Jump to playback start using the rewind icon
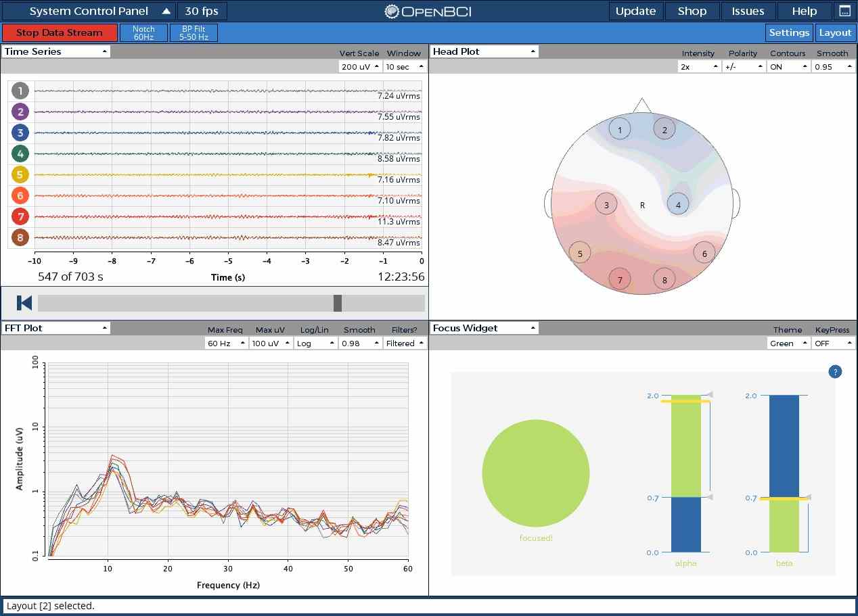 [x=23, y=303]
